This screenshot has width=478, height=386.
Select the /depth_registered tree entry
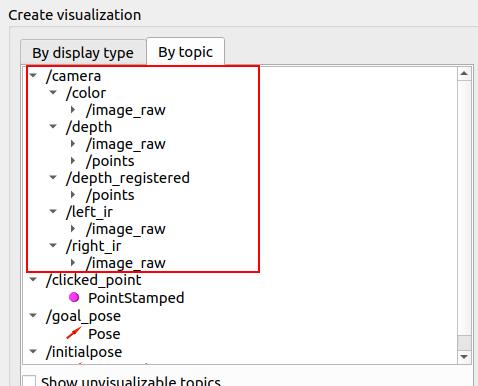pos(128,178)
